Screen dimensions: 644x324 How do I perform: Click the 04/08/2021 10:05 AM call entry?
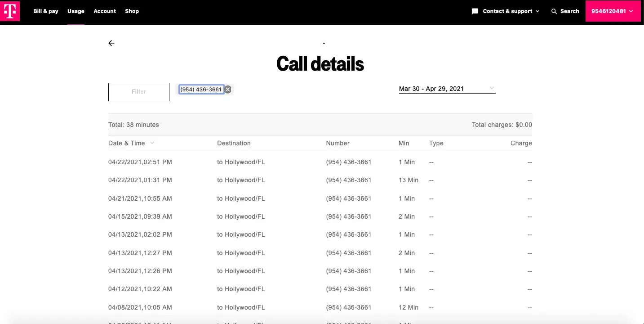(x=140, y=307)
